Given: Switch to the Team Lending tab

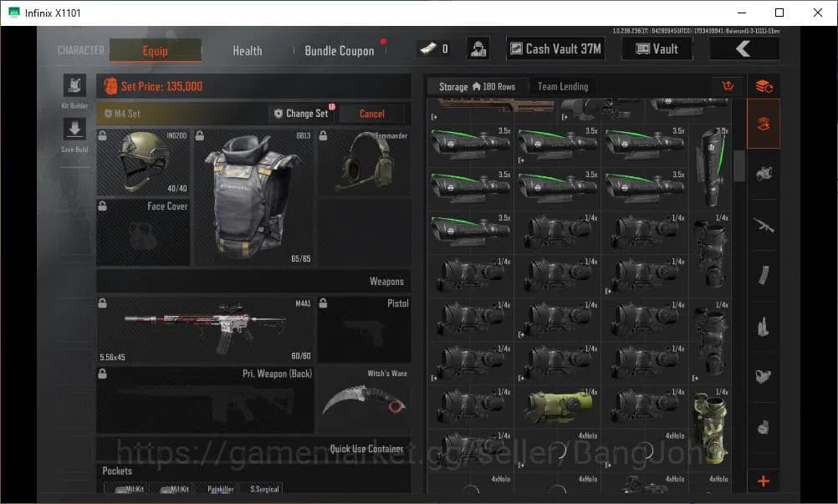Looking at the screenshot, I should coord(564,86).
